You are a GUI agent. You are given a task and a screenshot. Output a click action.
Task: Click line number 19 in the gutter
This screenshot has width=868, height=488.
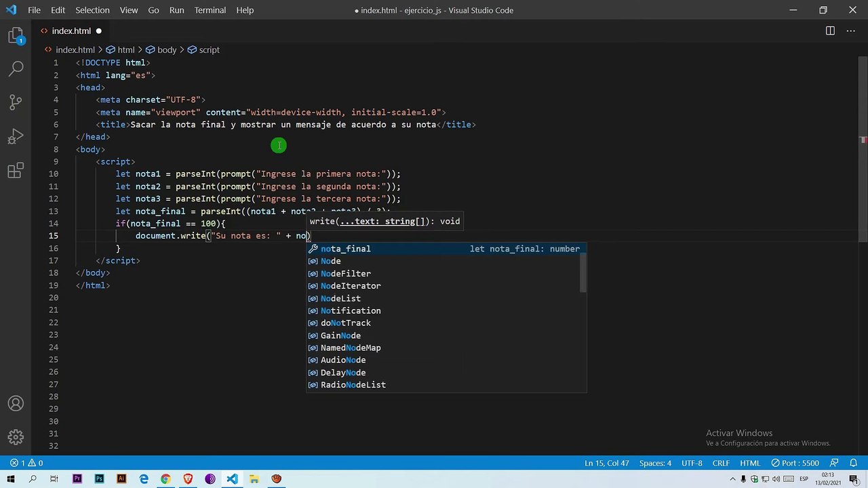(x=54, y=285)
